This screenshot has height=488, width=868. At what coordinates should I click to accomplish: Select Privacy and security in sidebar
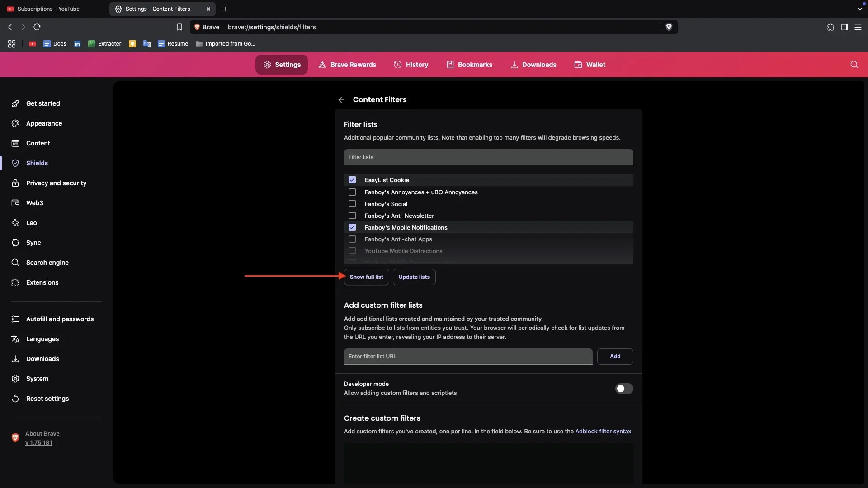click(56, 183)
